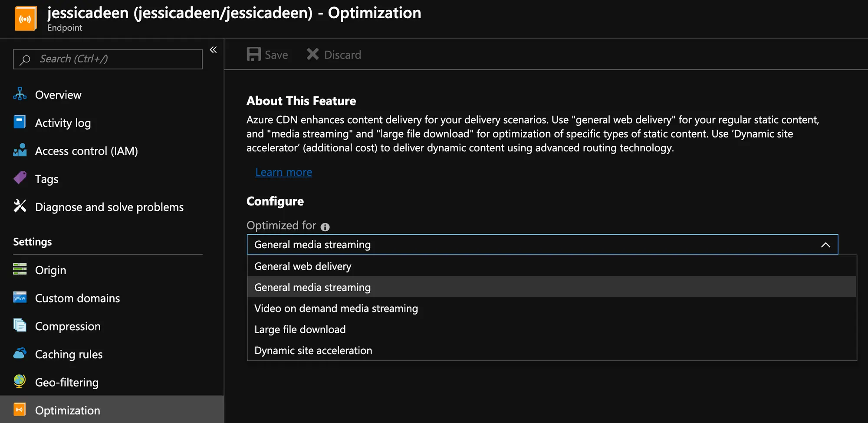Click the Activity log icon
This screenshot has width=868, height=423.
[20, 122]
